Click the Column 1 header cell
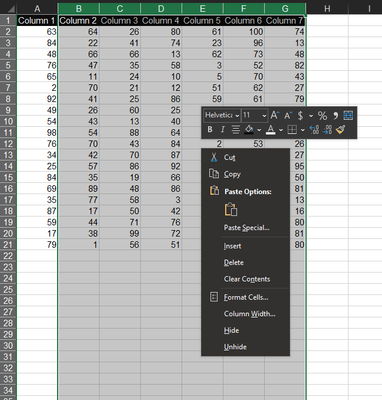This screenshot has height=400, width=382. click(37, 21)
